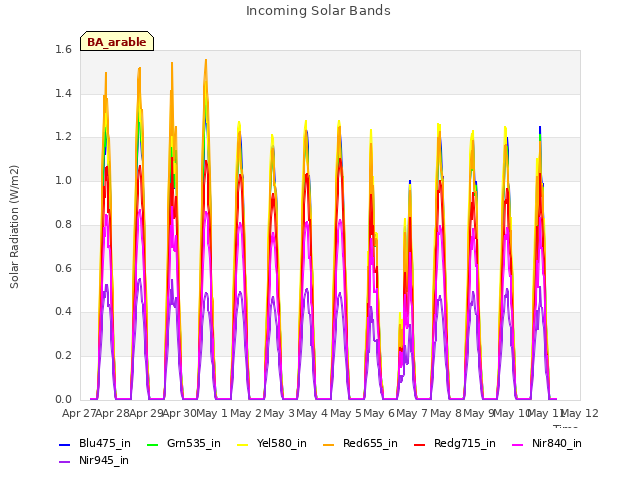Click the May 1 x-axis date label

[212, 413]
